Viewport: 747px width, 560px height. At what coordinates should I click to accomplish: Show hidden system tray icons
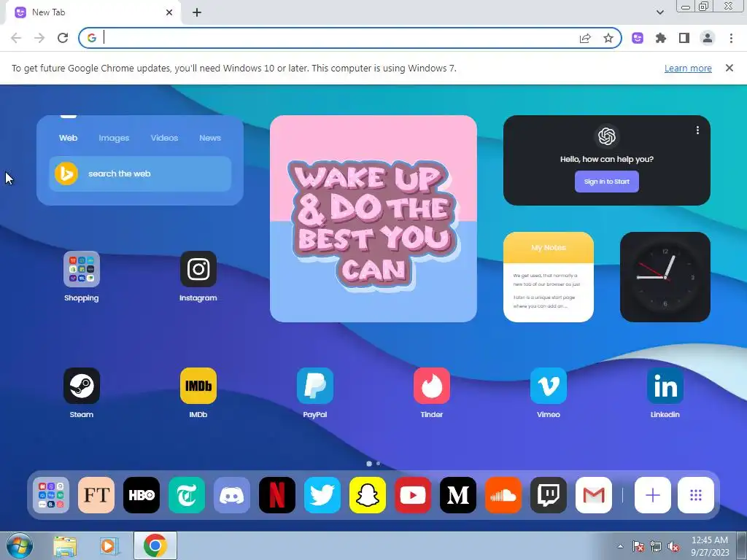pos(620,546)
